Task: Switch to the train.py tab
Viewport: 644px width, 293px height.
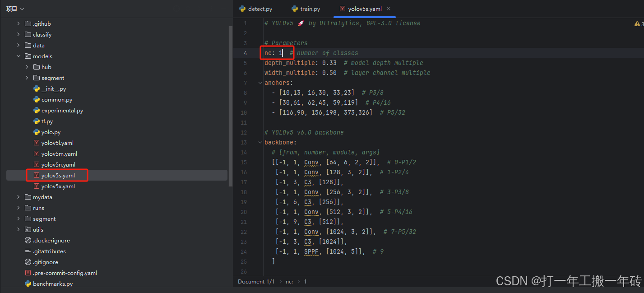Action: (x=306, y=9)
